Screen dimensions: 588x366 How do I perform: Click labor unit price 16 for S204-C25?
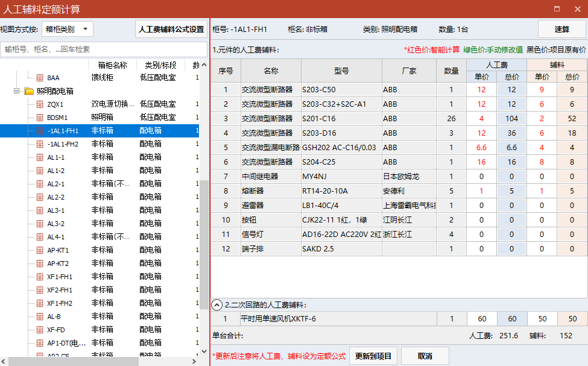click(481, 162)
